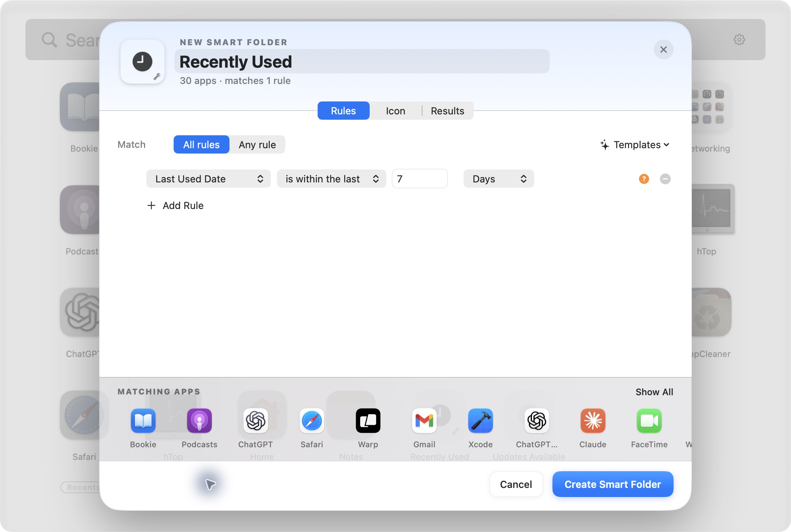Open rule help via orange question mark
This screenshot has width=791, height=532.
coord(644,179)
